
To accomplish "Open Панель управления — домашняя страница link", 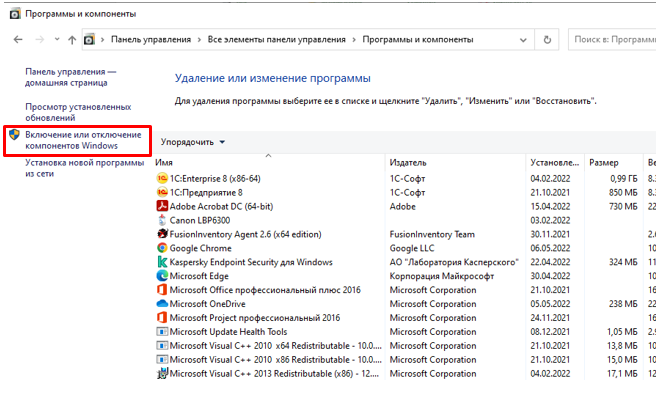I will click(x=70, y=77).
